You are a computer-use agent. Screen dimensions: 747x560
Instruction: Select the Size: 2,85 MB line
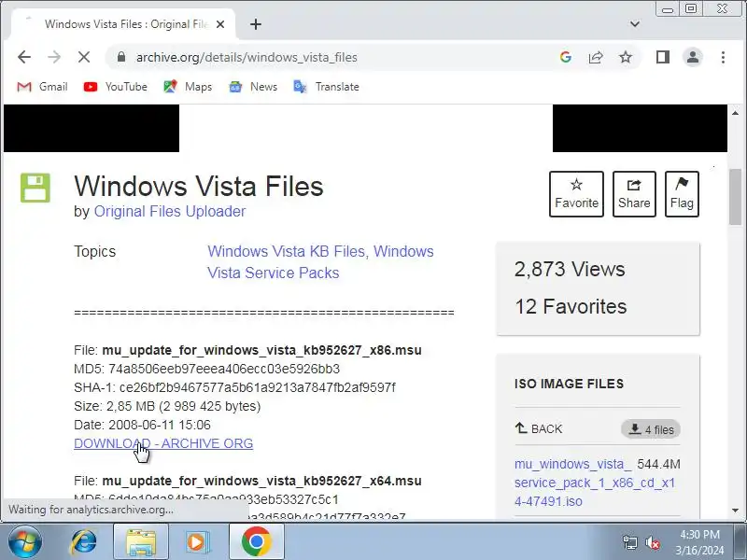(167, 406)
